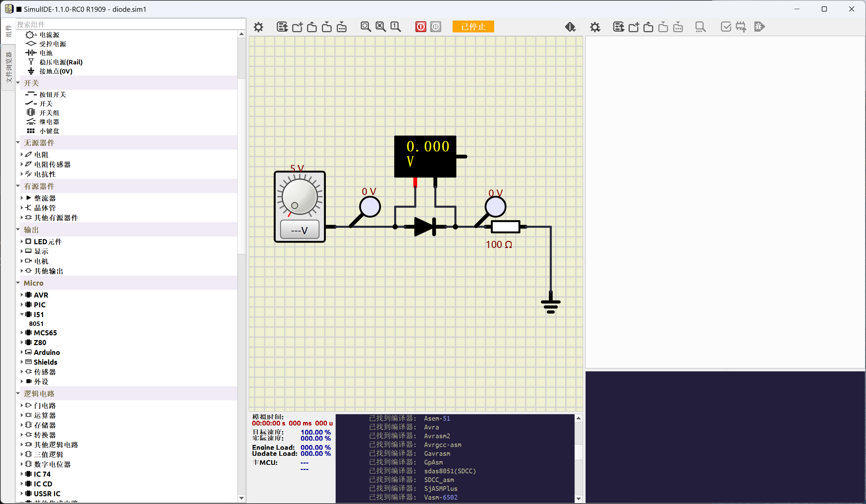Expand the LED元件 group
This screenshot has width=866, height=504.
(22, 241)
